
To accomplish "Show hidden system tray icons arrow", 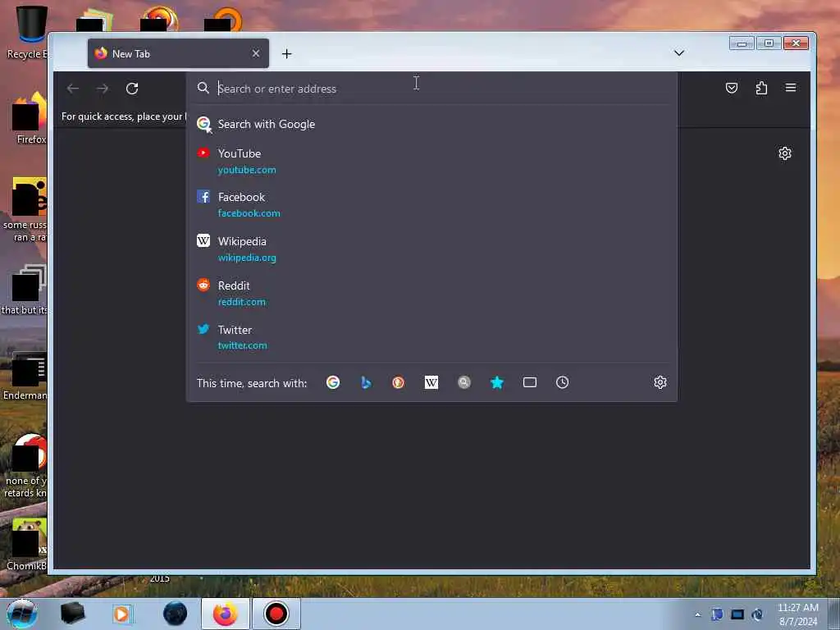I will click(697, 614).
